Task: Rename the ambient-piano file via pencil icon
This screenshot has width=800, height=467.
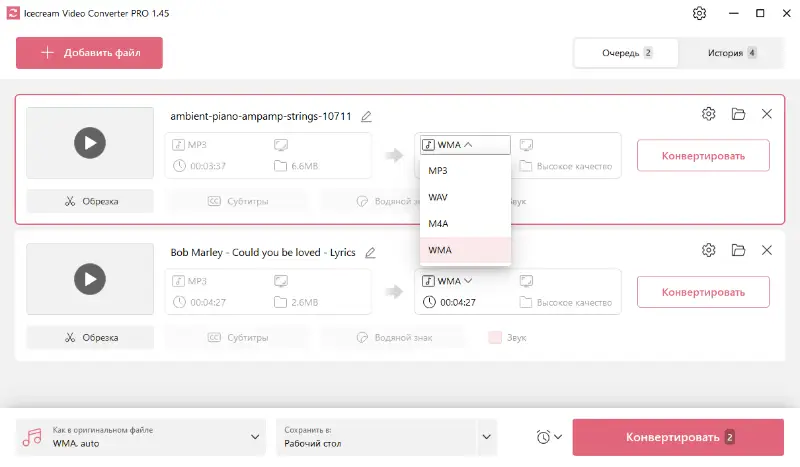Action: tap(366, 116)
